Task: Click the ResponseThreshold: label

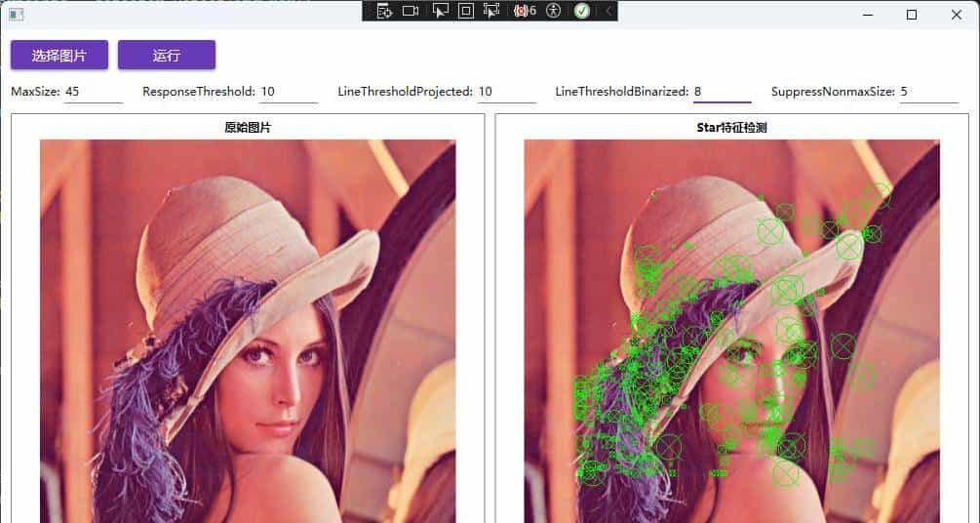Action: (x=199, y=92)
